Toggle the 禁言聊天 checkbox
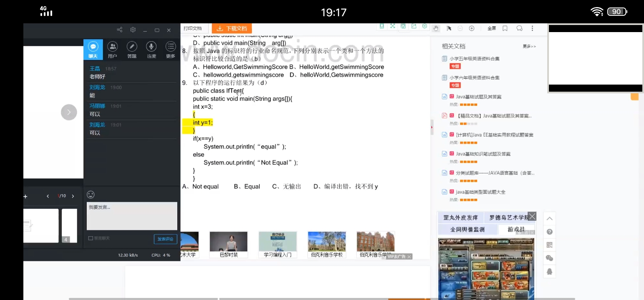 click(x=91, y=238)
